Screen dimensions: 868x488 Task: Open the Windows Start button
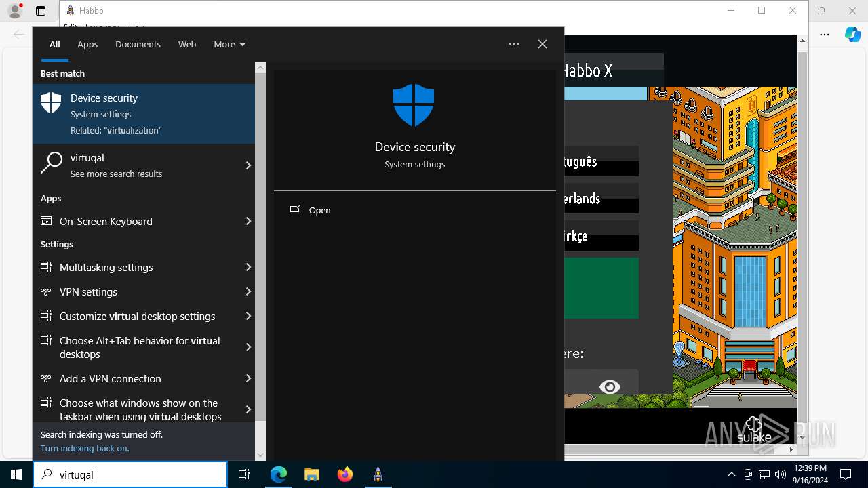pyautogui.click(x=16, y=474)
